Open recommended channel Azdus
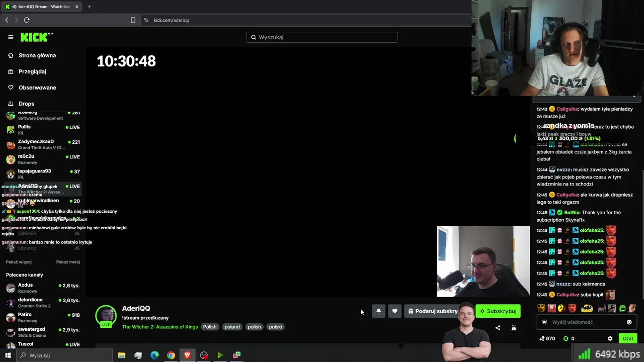 (43, 288)
